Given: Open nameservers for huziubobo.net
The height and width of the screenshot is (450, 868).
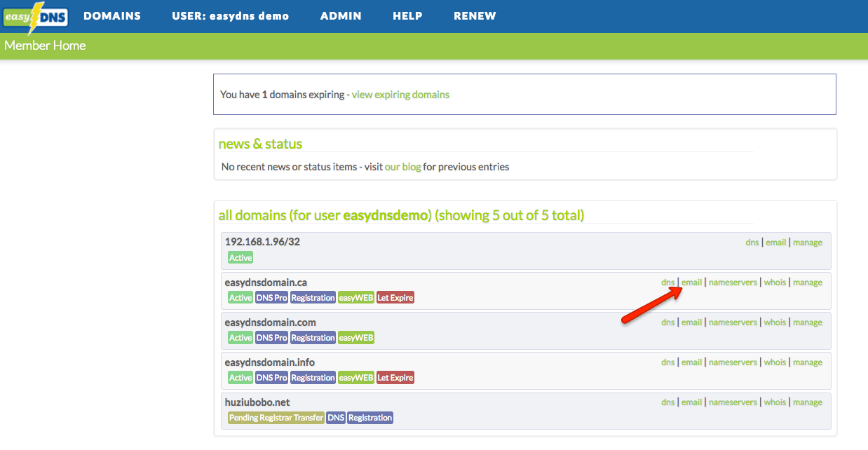Looking at the screenshot, I should point(733,402).
